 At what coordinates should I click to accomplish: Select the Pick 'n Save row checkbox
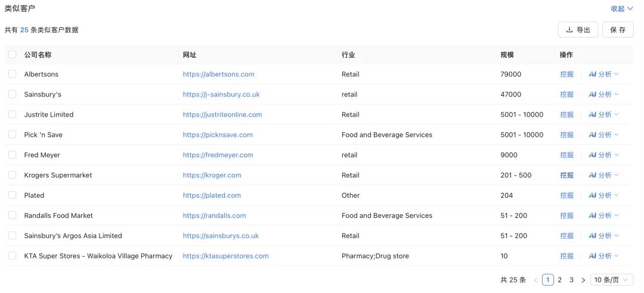[x=13, y=135]
